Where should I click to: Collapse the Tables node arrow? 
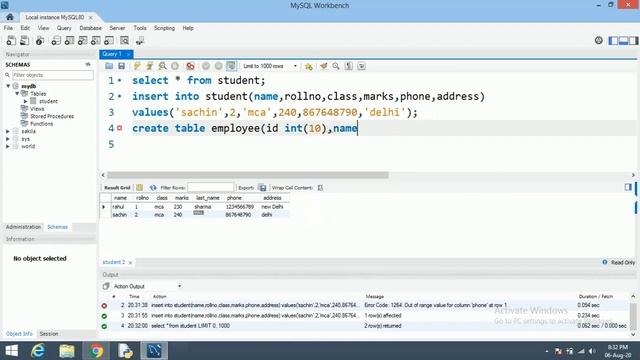[x=17, y=93]
